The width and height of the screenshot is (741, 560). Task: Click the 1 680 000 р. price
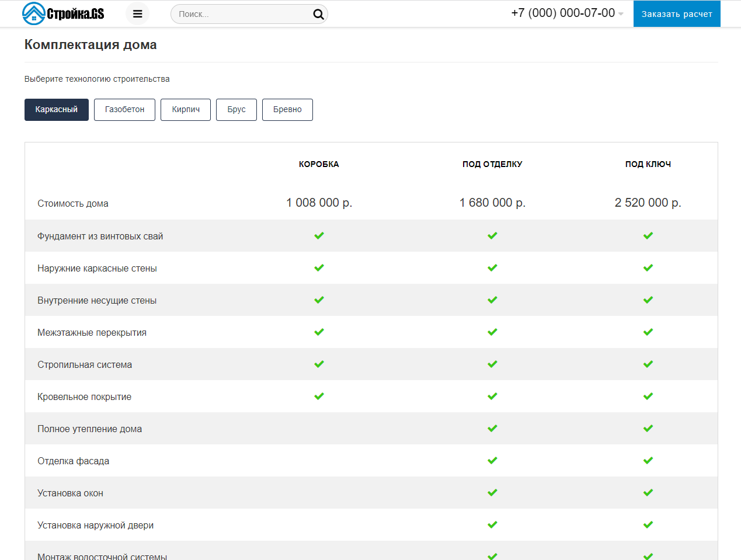(492, 203)
